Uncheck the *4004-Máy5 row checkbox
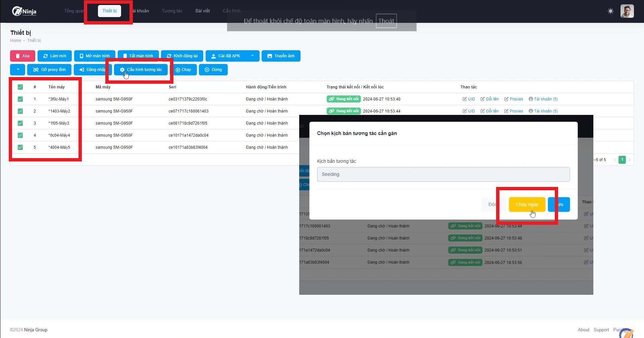644x338 pixels. click(x=20, y=147)
